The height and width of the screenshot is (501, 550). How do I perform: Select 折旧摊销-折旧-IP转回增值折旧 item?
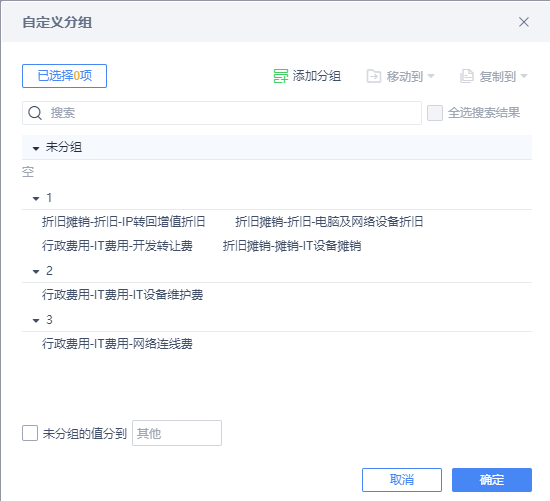(x=123, y=222)
